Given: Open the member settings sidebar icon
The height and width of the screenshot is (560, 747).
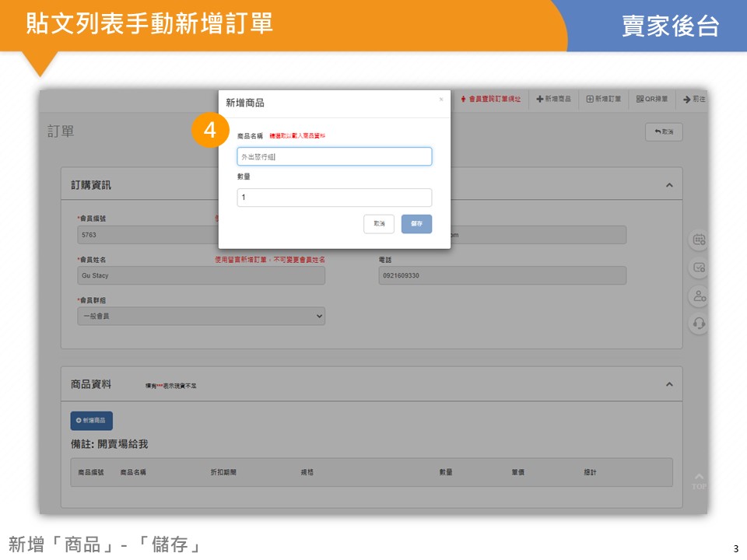Looking at the screenshot, I should pos(699,296).
